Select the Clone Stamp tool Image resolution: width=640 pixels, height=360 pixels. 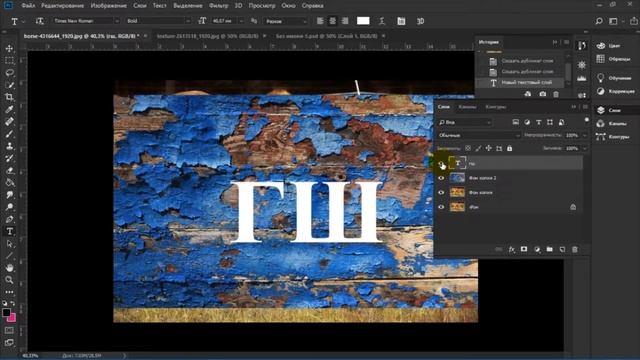pyautogui.click(x=9, y=146)
